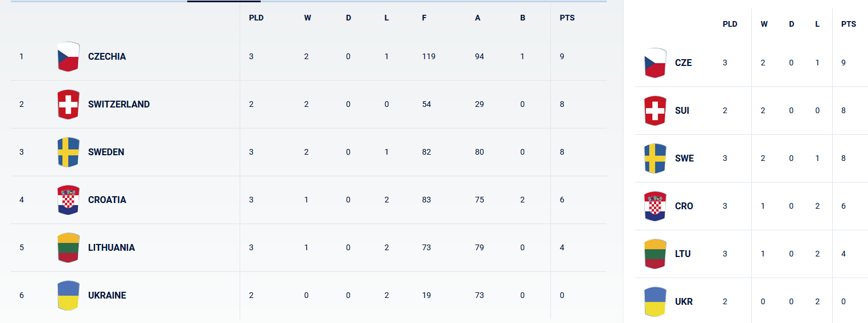This screenshot has height=323, width=868.
Task: Select the LITHUANIA team name
Action: click(112, 248)
